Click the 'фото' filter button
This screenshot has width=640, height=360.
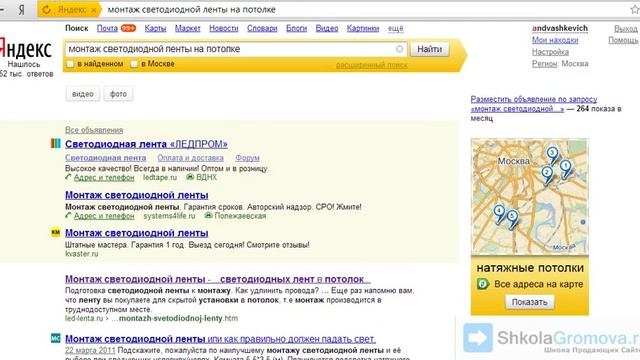click(x=118, y=94)
